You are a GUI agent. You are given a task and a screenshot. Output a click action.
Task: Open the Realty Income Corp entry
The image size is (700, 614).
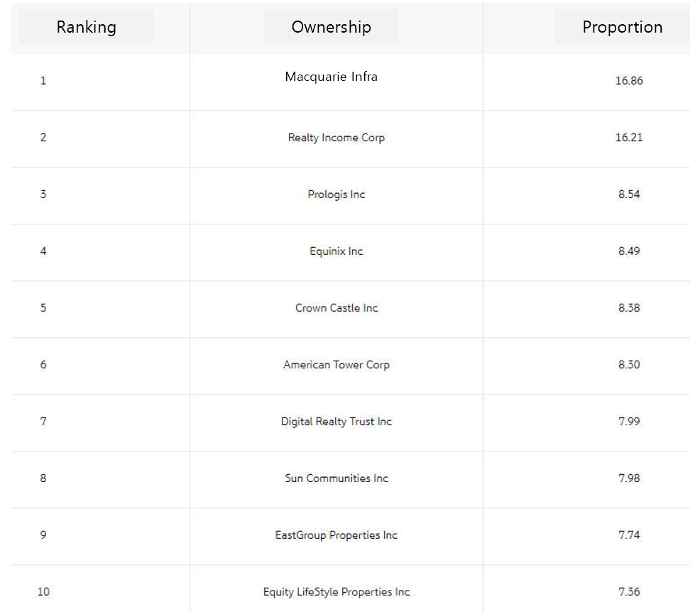point(337,138)
